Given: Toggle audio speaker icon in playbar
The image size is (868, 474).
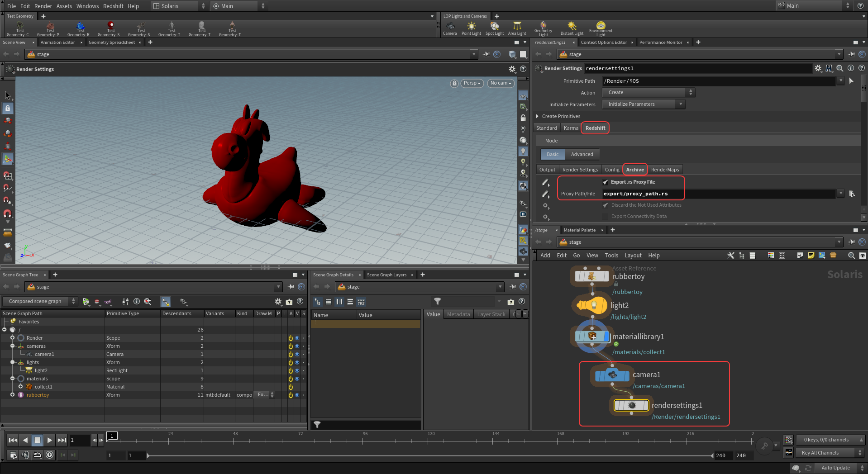Looking at the screenshot, I should point(25,455).
